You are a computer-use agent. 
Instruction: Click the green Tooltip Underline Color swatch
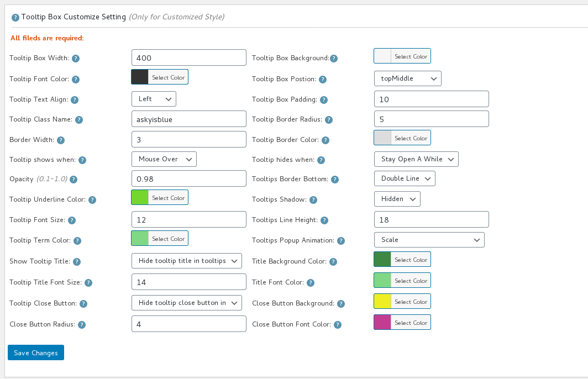[x=140, y=198]
